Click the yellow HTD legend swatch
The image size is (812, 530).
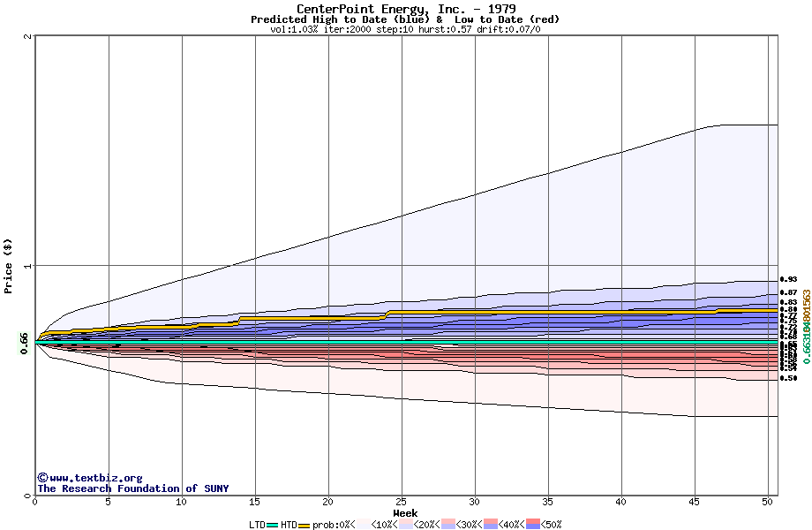pyautogui.click(x=304, y=525)
